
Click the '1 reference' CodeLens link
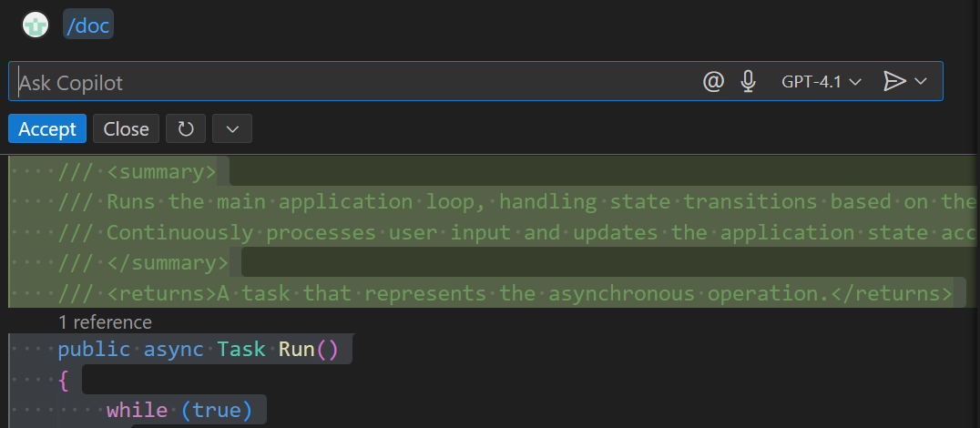click(105, 322)
